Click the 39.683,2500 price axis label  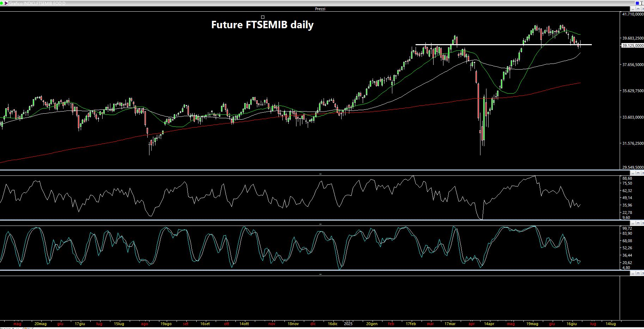[x=633, y=38]
